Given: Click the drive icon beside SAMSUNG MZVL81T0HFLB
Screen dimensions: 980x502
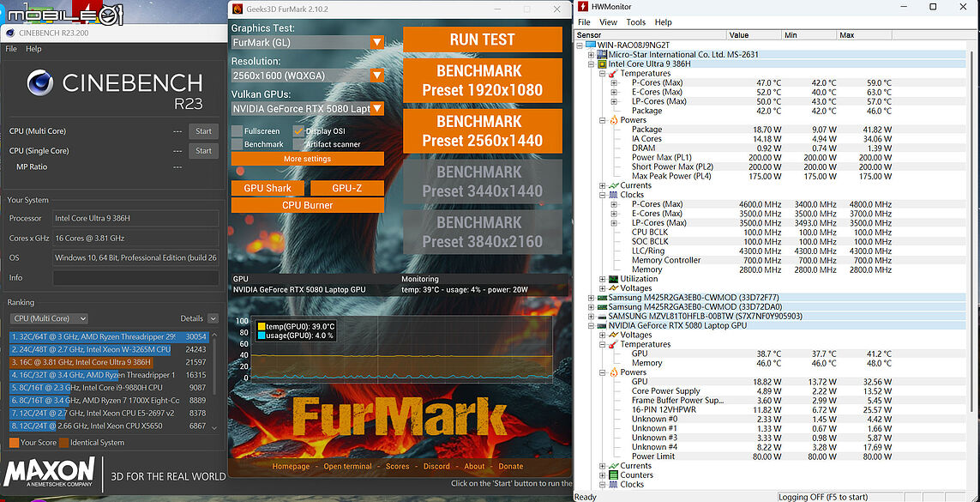Looking at the screenshot, I should pos(603,317).
